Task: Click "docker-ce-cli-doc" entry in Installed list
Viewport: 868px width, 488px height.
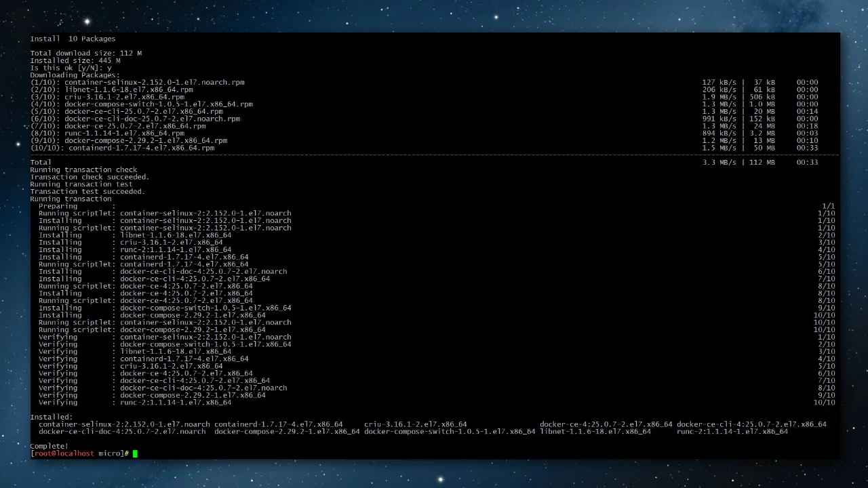Action: tap(122, 432)
